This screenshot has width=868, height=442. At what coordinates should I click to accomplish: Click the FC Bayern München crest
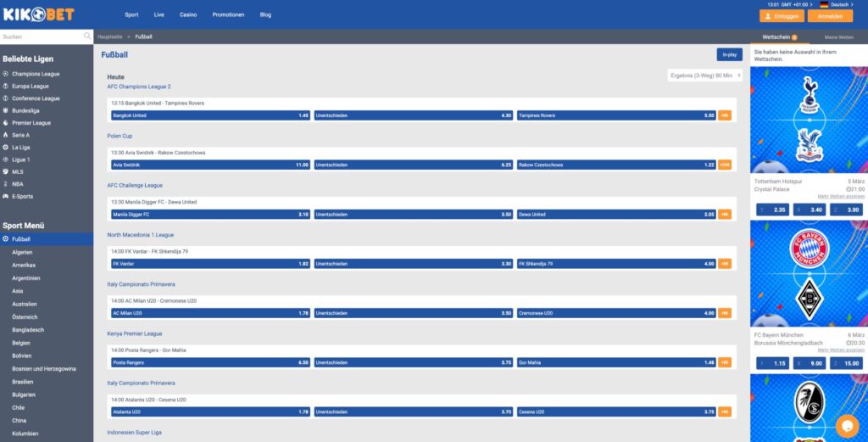point(810,249)
